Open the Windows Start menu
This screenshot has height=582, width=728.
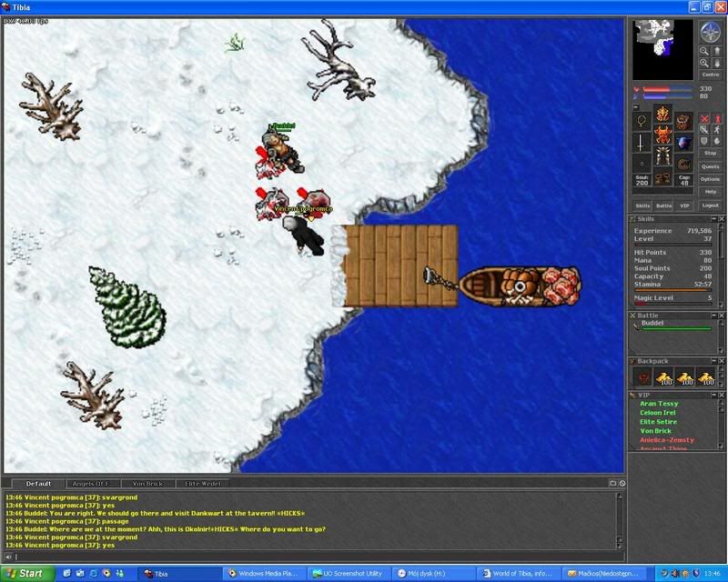pos(25,574)
